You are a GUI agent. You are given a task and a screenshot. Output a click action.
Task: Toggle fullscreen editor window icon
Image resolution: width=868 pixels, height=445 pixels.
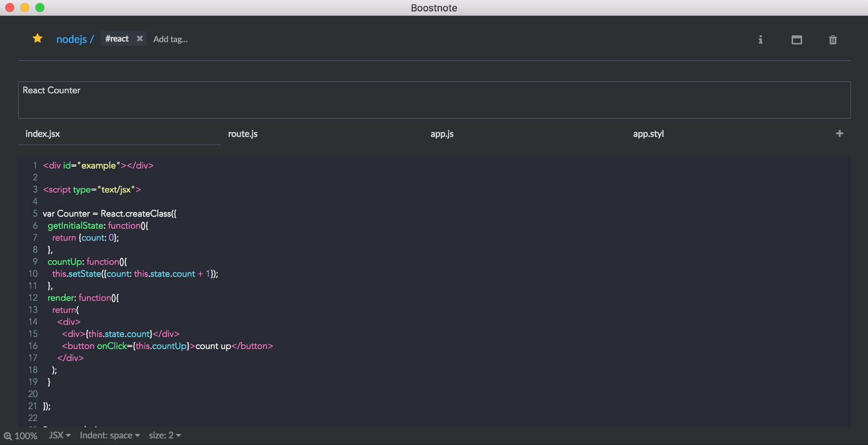coord(797,40)
